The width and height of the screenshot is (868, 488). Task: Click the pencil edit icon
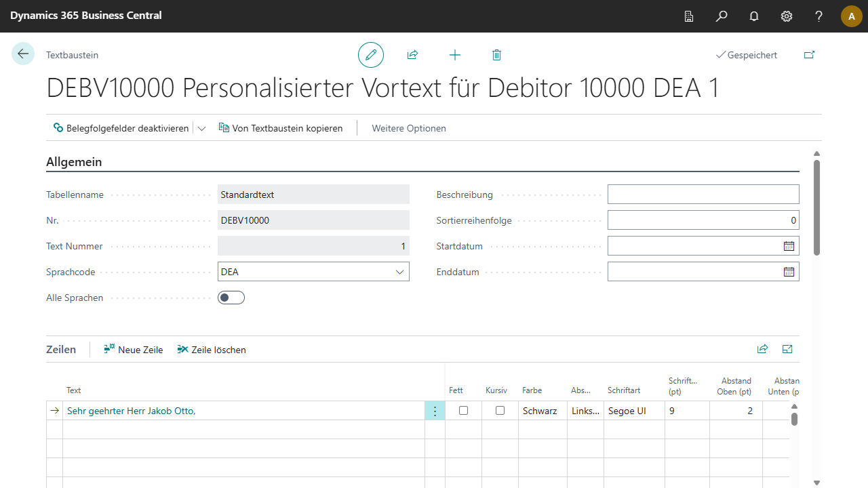(371, 55)
